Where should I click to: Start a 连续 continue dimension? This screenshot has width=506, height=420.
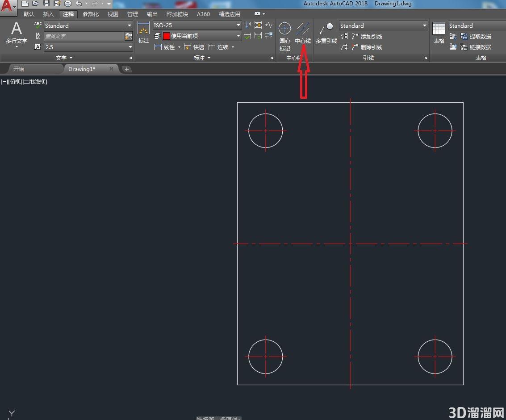[218, 47]
